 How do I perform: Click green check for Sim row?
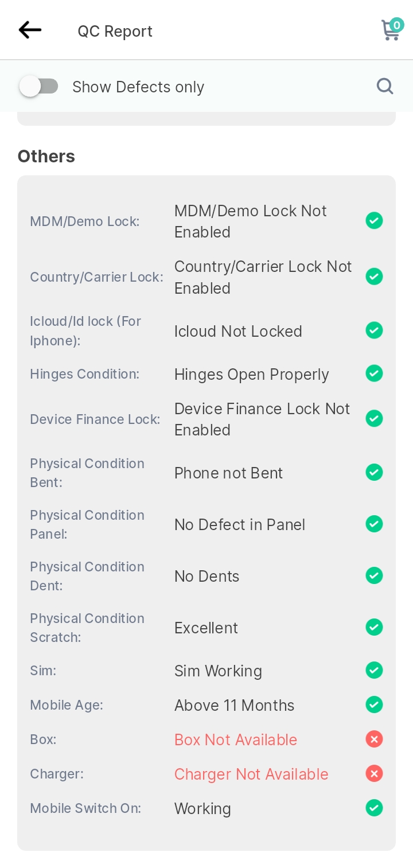pos(374,670)
